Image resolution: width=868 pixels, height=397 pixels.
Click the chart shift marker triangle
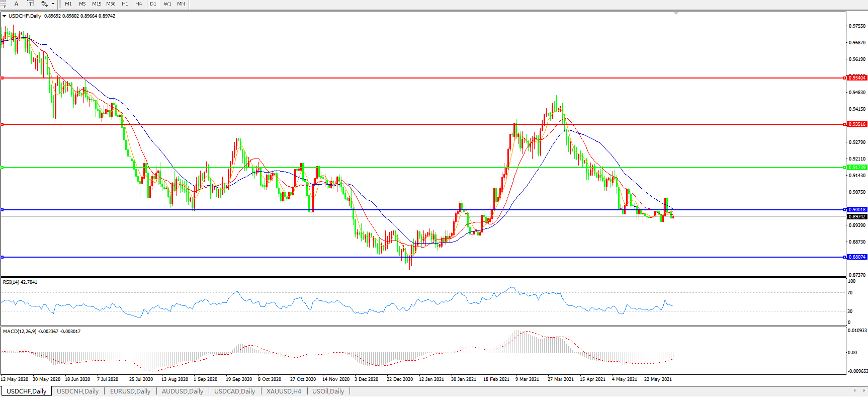click(676, 14)
